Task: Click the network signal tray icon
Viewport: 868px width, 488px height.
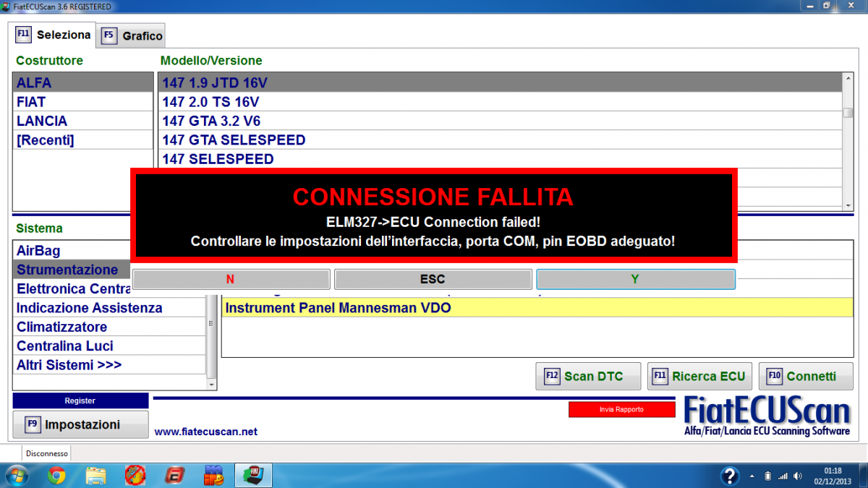Action: pyautogui.click(x=783, y=476)
